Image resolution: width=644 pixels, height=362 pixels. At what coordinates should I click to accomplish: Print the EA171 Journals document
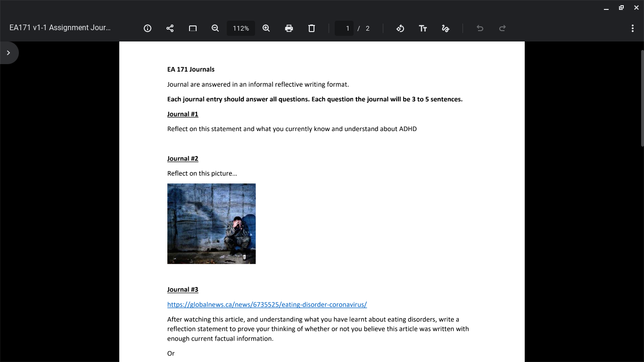tap(289, 28)
